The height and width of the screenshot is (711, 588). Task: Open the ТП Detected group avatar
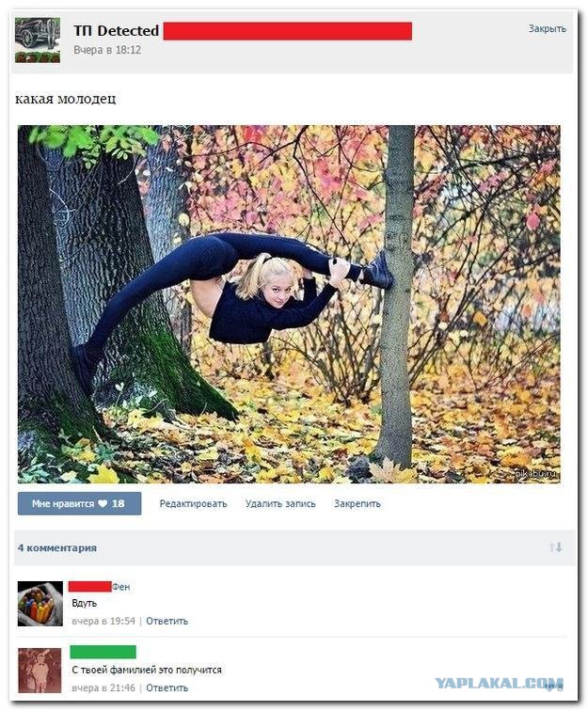(38, 39)
